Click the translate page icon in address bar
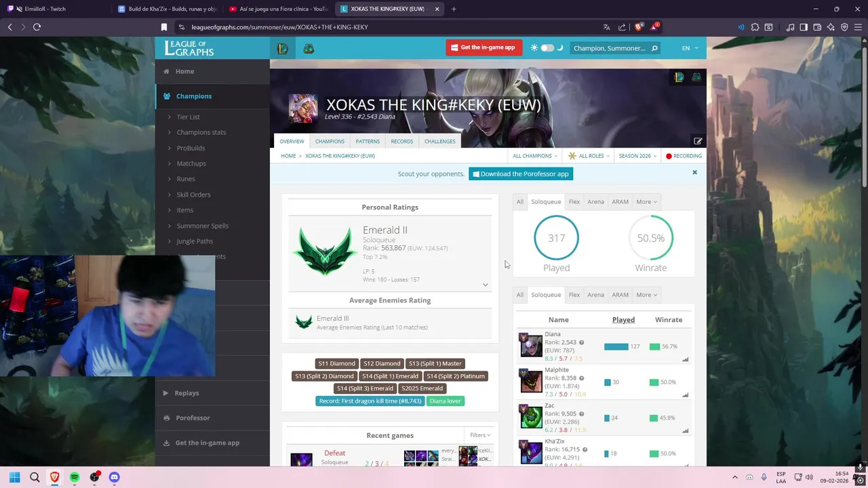Viewport: 868px width, 488px height. (606, 27)
